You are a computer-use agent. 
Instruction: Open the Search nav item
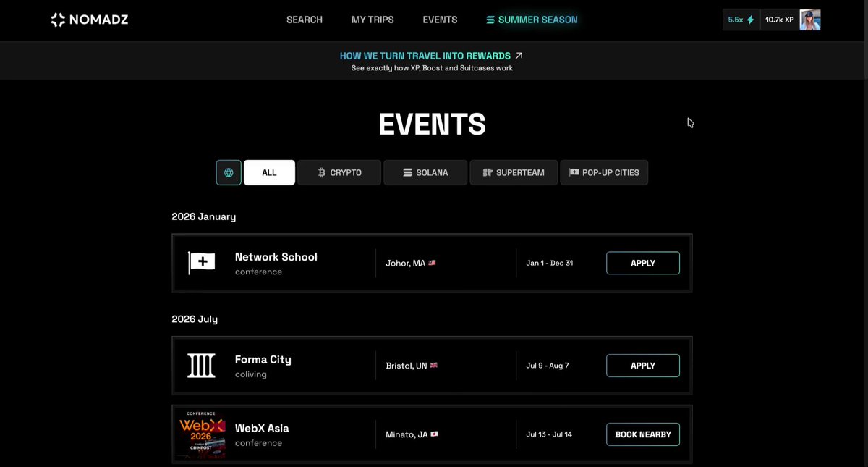[305, 20]
